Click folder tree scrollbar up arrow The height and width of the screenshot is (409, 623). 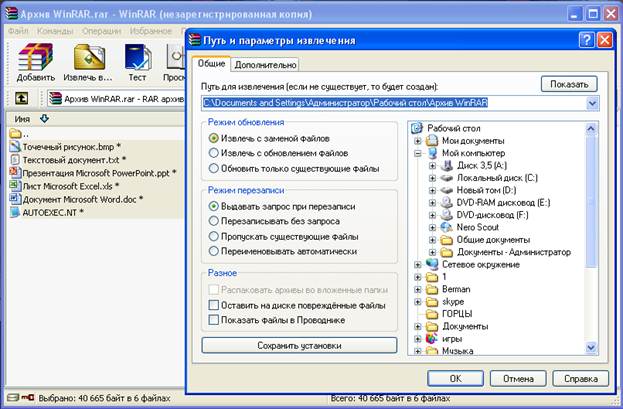tap(591, 128)
